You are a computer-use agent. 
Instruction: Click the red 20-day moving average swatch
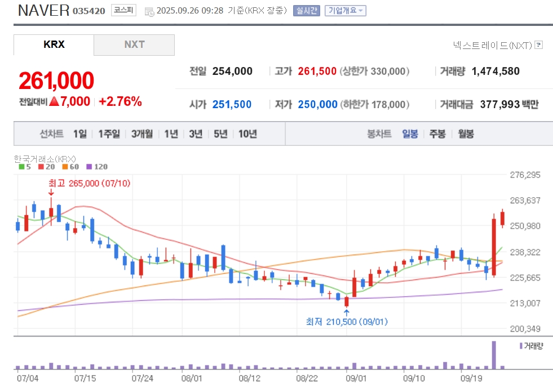pyautogui.click(x=41, y=167)
